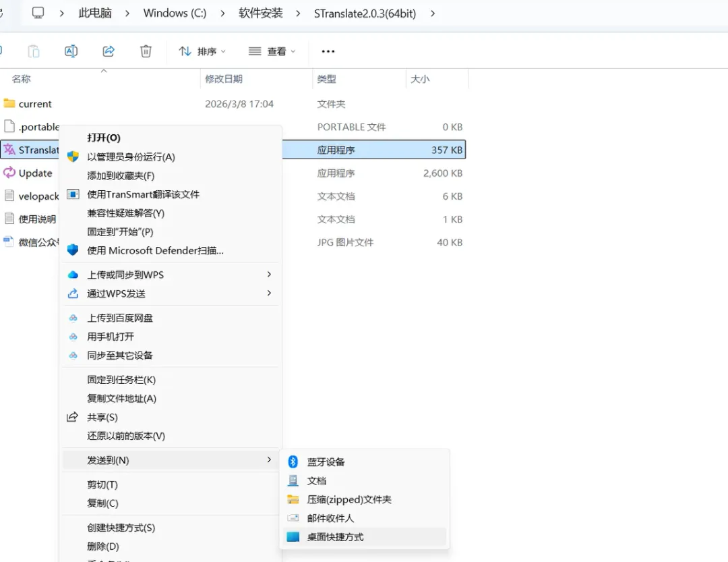Sort by 类型 column header

click(x=326, y=79)
